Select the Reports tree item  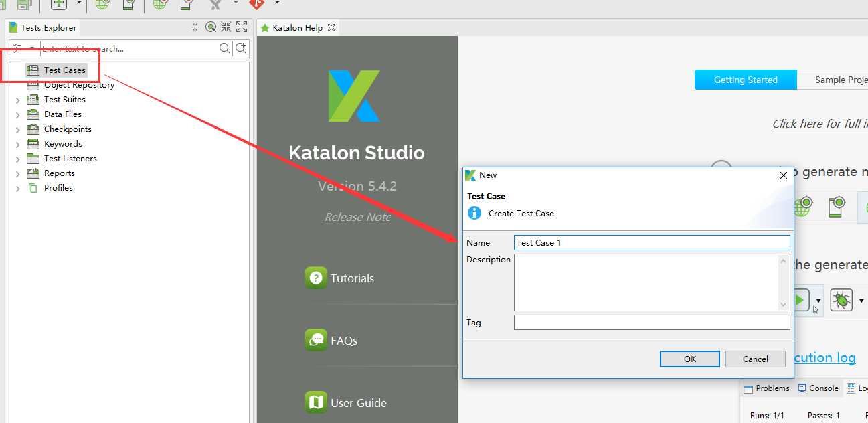coord(51,173)
